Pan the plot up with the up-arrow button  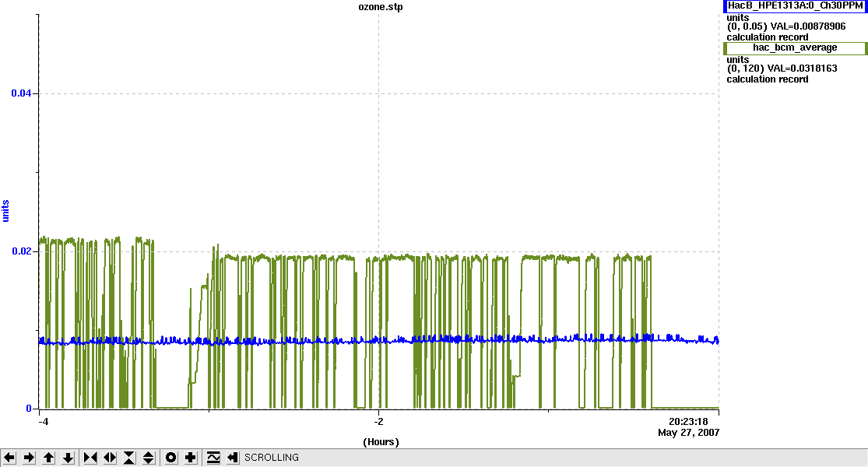[x=48, y=458]
